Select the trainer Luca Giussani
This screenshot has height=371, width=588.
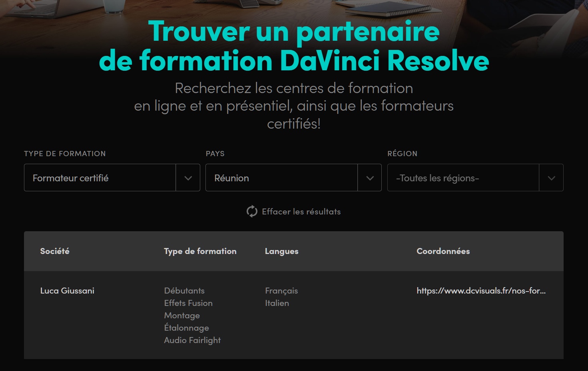[x=67, y=291]
